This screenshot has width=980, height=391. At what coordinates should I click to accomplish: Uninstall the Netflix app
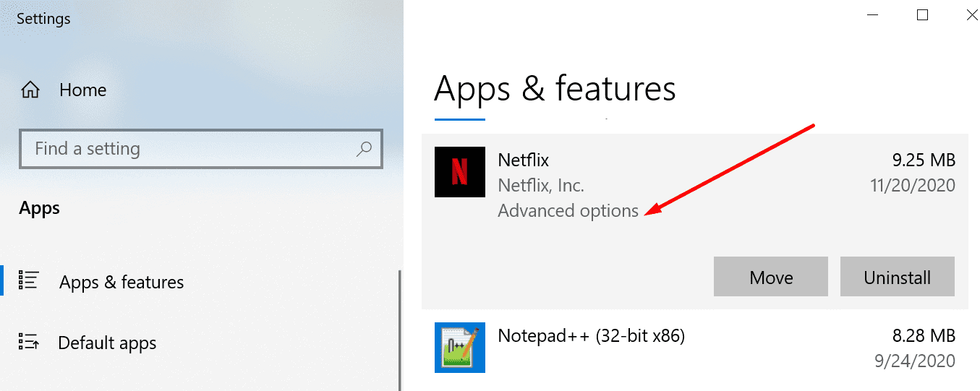[897, 277]
